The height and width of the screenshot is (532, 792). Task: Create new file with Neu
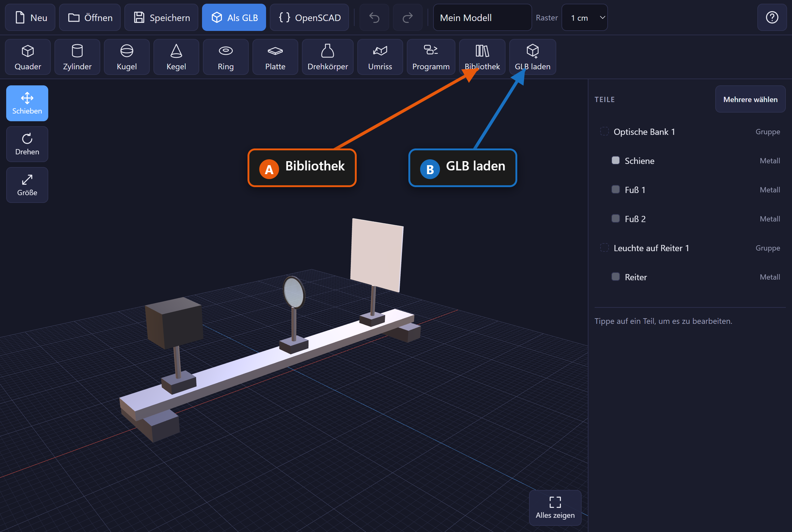pos(30,18)
